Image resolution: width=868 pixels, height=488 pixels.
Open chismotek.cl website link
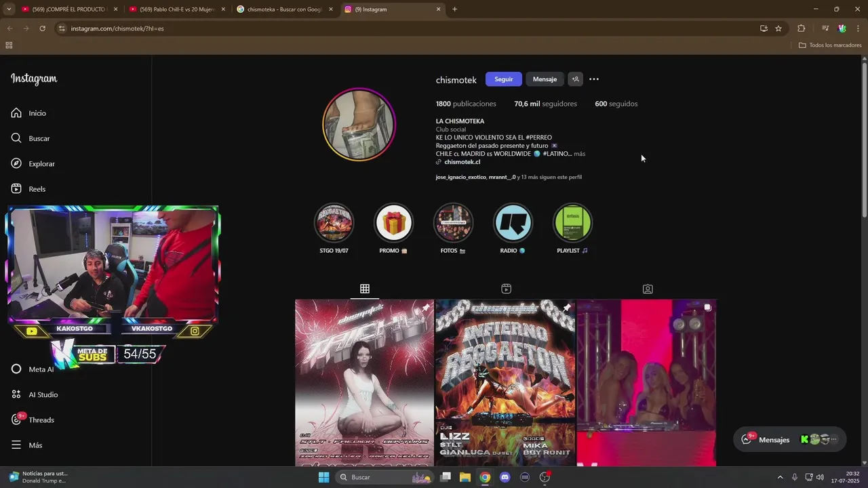coord(462,162)
